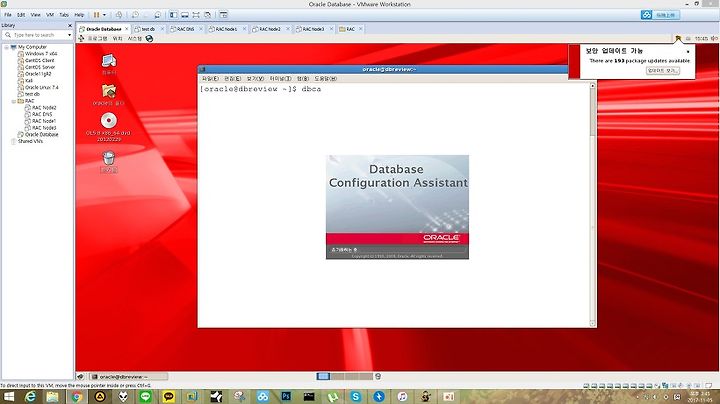Click the terminal scrollbar up arrow

click(x=593, y=86)
